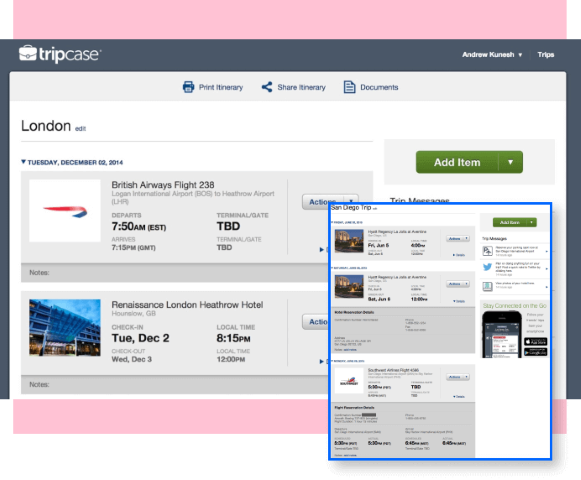Click the 7:50AM (EST) departure time
581x480 pixels.
coord(139,226)
